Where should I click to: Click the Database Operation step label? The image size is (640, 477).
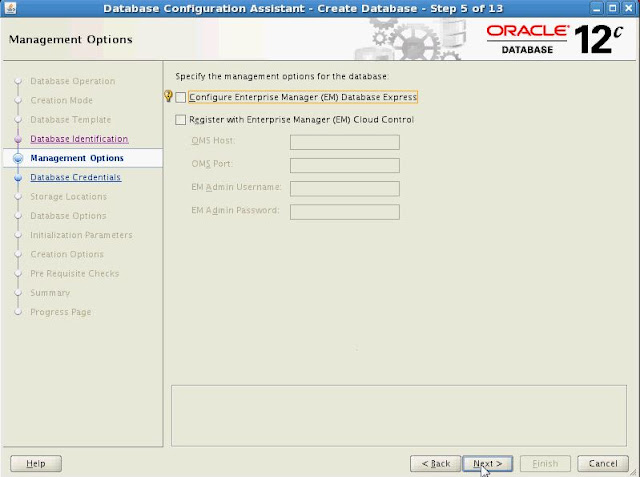click(73, 81)
